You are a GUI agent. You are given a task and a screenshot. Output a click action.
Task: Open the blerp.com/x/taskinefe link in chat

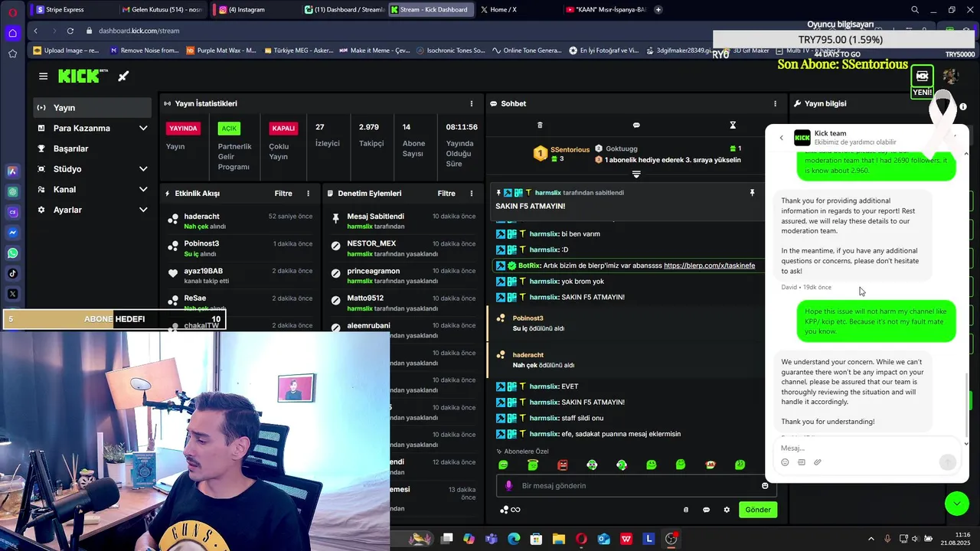tap(709, 266)
